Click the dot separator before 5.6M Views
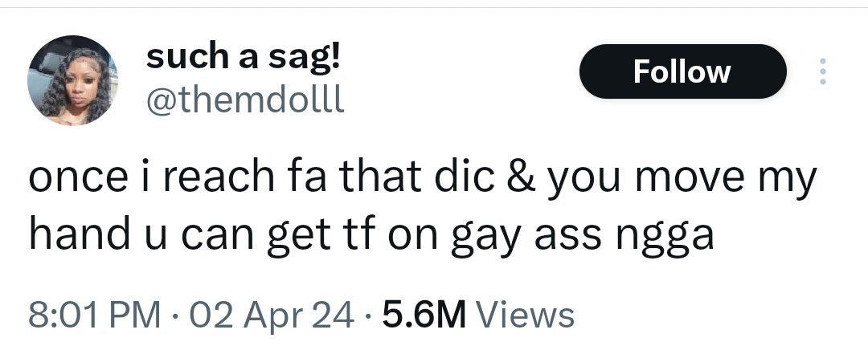This screenshot has width=868, height=350. [368, 317]
